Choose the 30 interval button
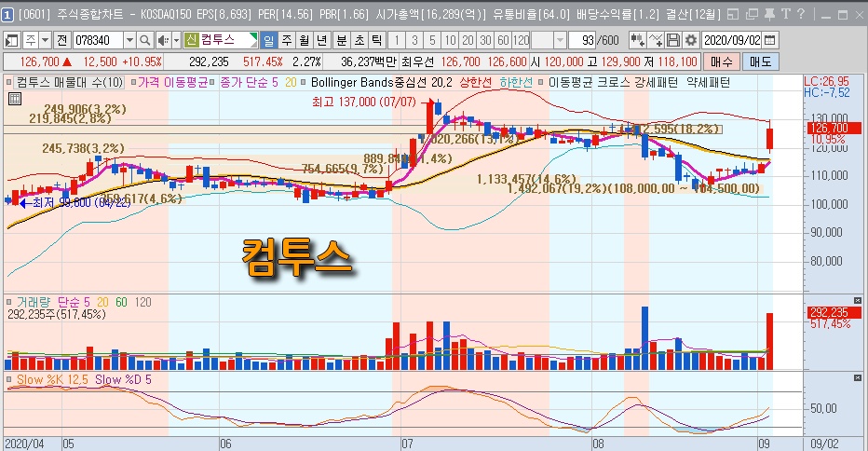Viewport: 868px width, 451px height. [x=485, y=40]
